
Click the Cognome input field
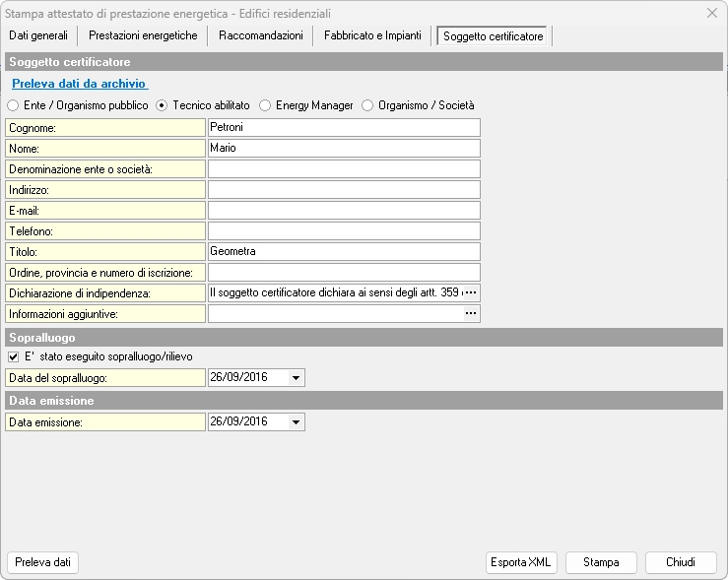click(x=343, y=127)
